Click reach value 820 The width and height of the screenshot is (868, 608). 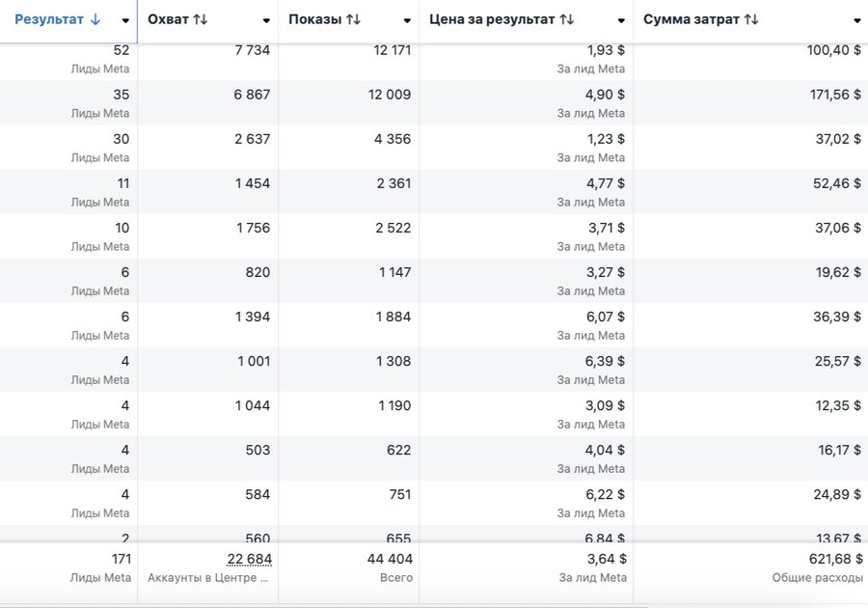258,272
